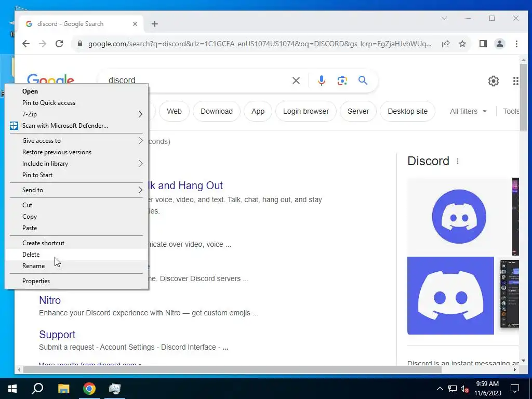Filter results with the Download chip
Screen dimensions: 532x399
[x=217, y=111]
